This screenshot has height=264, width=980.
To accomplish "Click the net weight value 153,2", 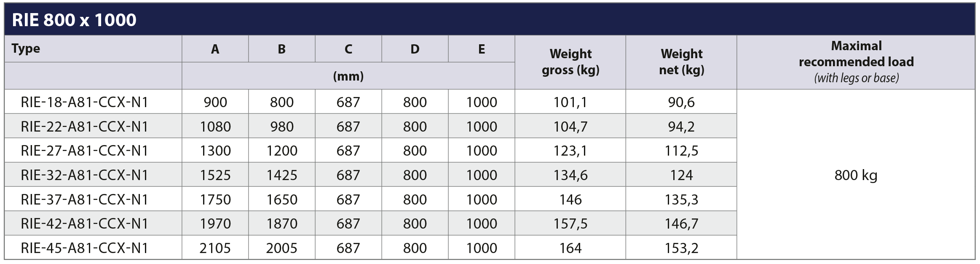I will pos(681,248).
